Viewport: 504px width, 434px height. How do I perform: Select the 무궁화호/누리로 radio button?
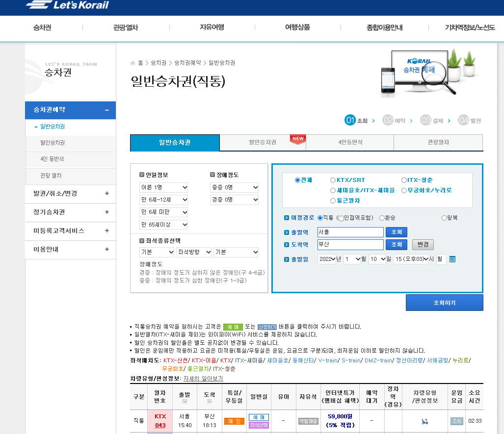tap(404, 190)
